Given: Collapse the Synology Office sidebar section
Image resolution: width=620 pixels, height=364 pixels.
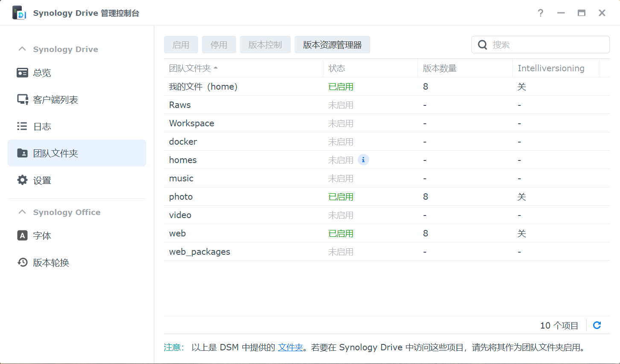Looking at the screenshot, I should (x=22, y=212).
